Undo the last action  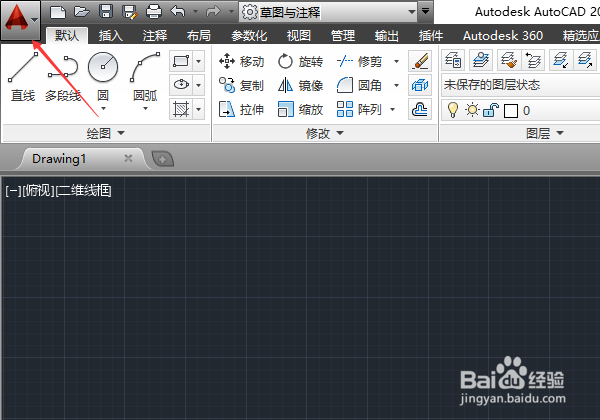(178, 12)
